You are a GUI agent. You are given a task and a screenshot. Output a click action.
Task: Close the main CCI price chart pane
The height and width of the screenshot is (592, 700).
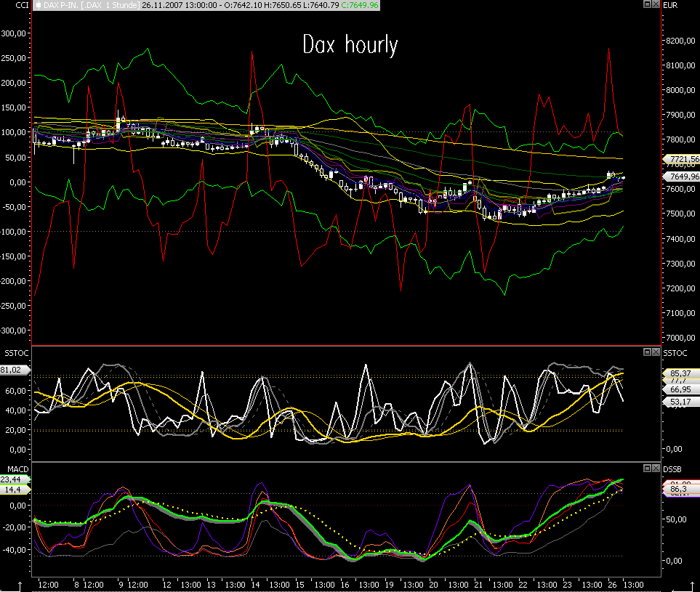click(656, 4)
